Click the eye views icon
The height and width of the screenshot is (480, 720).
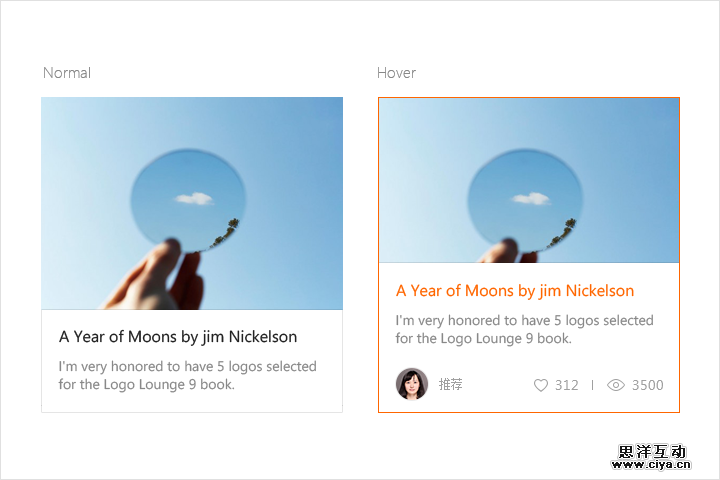(616, 385)
